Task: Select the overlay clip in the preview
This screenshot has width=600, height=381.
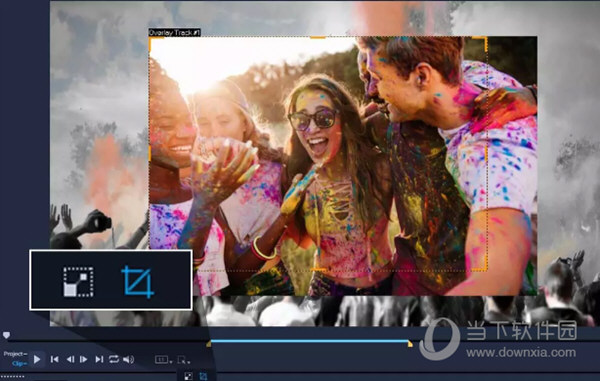Action: pos(343,165)
